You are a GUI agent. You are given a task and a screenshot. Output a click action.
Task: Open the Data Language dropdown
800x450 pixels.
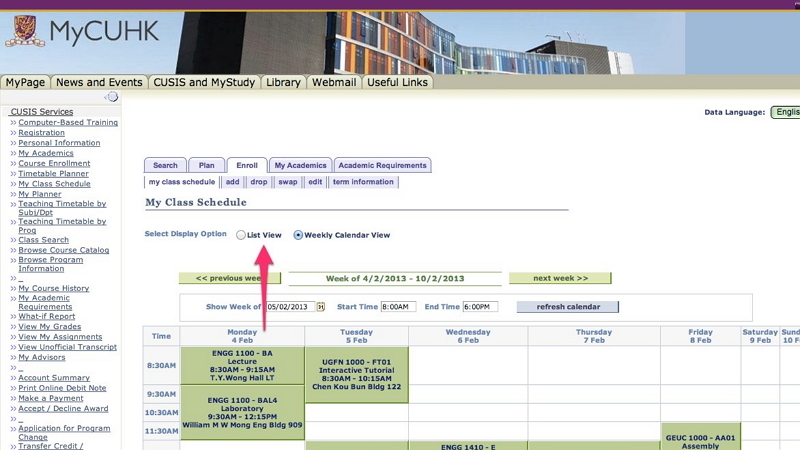(786, 112)
